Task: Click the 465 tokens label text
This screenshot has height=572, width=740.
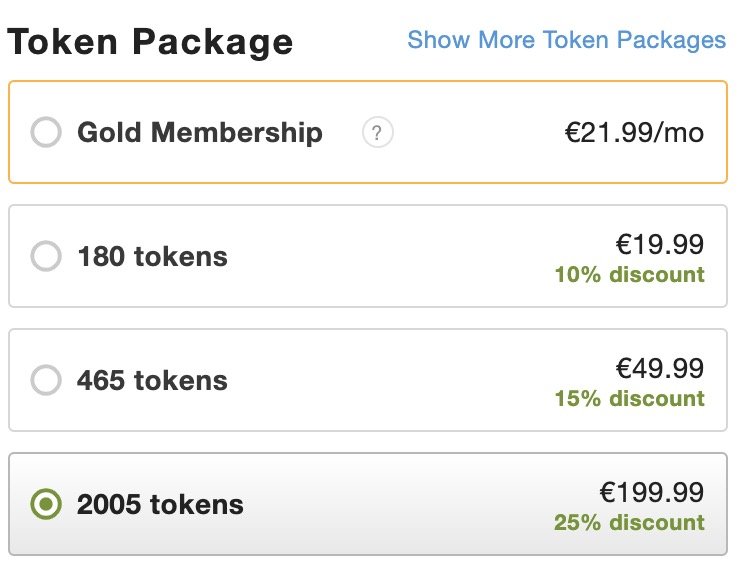Action: [152, 380]
